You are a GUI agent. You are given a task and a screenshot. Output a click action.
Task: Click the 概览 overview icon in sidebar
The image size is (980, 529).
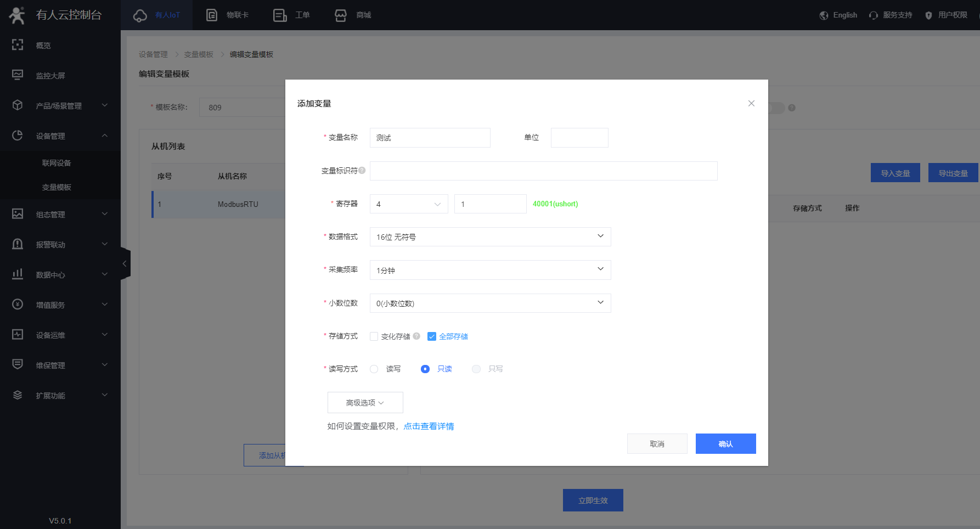18,45
